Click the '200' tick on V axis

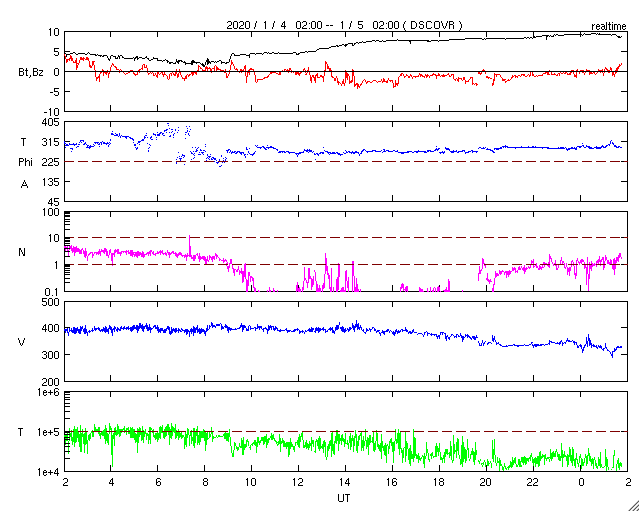point(51,382)
